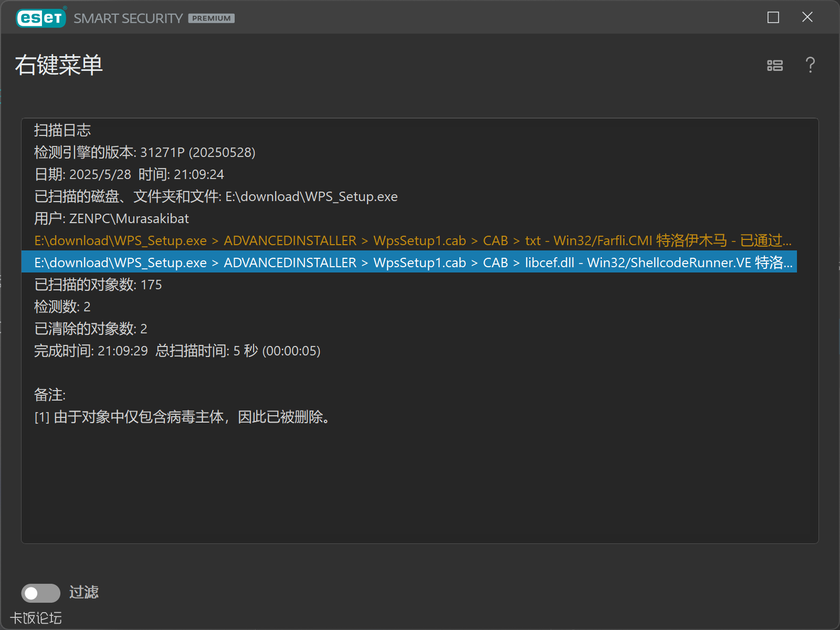Close the ESET Smart Security window
The height and width of the screenshot is (630, 840).
coord(807,17)
